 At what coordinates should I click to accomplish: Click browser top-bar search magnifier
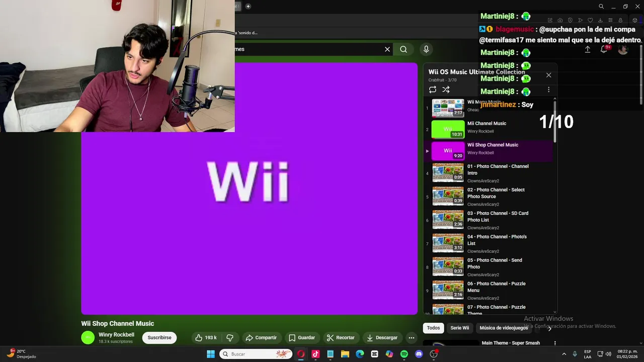pyautogui.click(x=601, y=7)
